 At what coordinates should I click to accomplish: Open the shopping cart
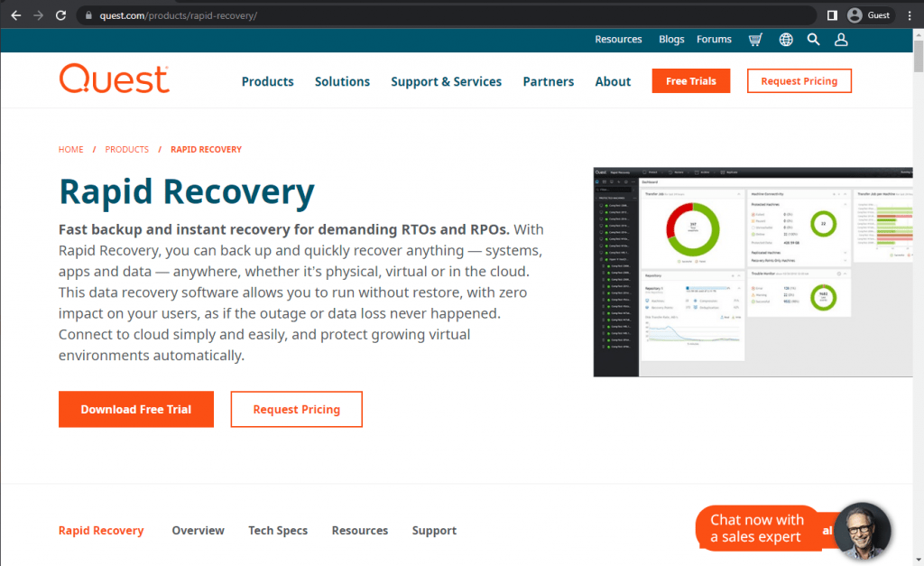[x=755, y=40]
